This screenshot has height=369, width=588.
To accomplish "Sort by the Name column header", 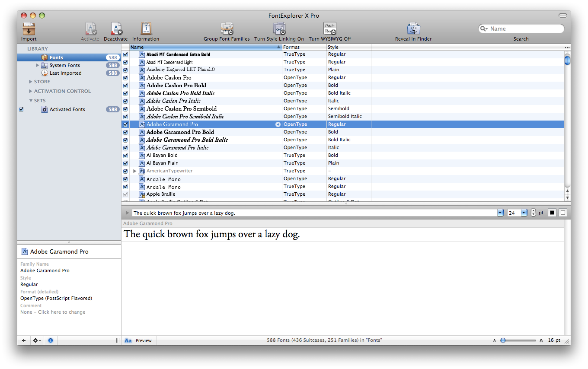I will pos(205,47).
